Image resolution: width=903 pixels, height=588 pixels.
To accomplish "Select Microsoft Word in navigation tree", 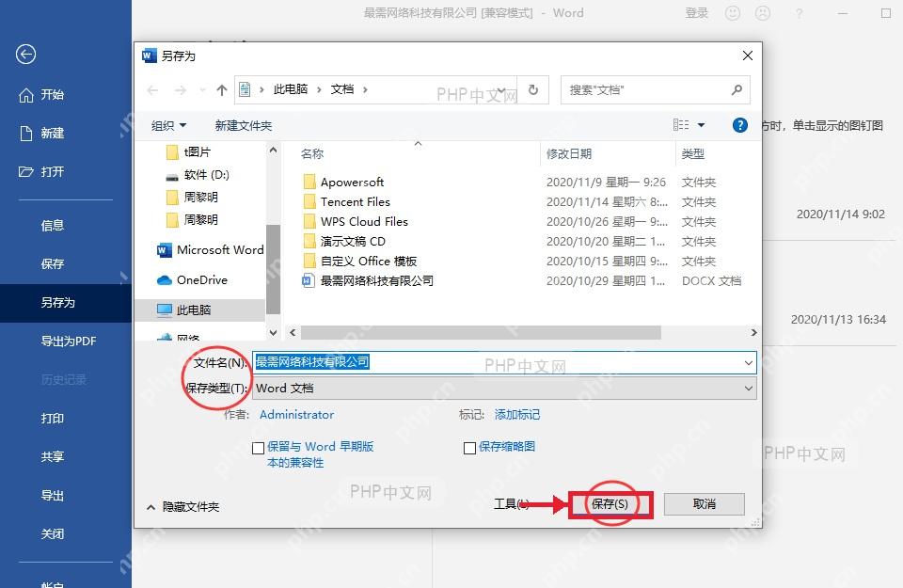I will 210,250.
